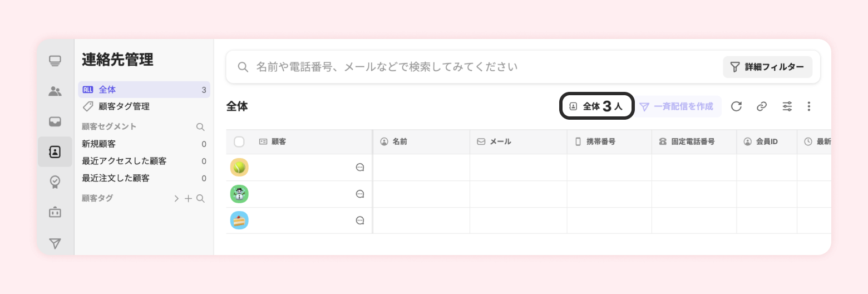Expand the 顧客タグ section chevron

coord(176,199)
